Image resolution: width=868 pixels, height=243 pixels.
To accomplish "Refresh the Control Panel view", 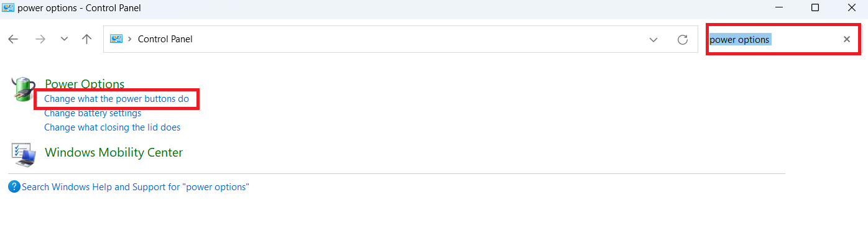I will coord(683,39).
